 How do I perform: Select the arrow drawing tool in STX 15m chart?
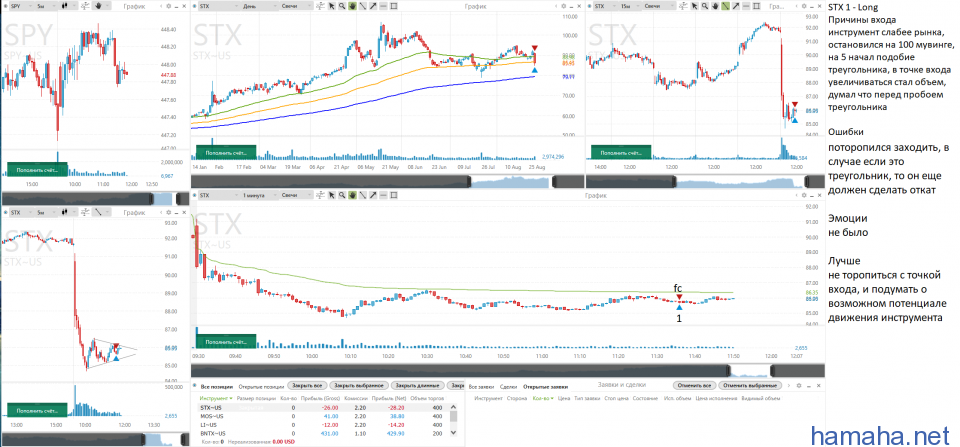coord(736,6)
